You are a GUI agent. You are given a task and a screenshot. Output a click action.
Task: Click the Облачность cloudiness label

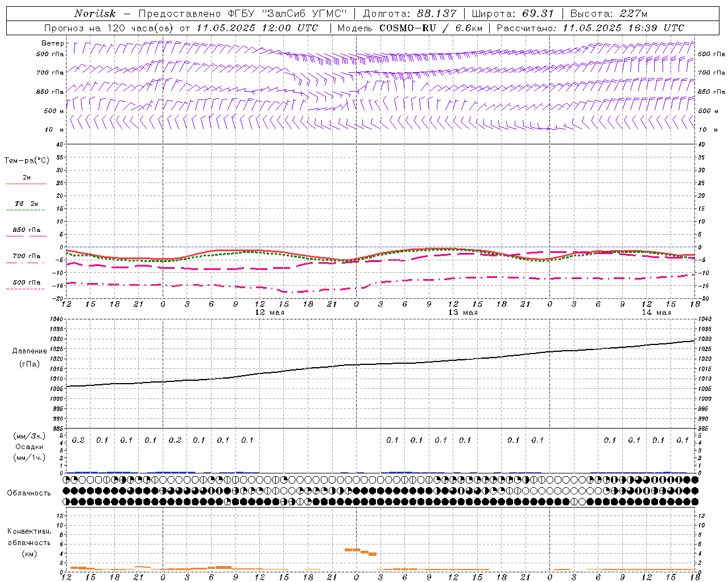[29, 493]
